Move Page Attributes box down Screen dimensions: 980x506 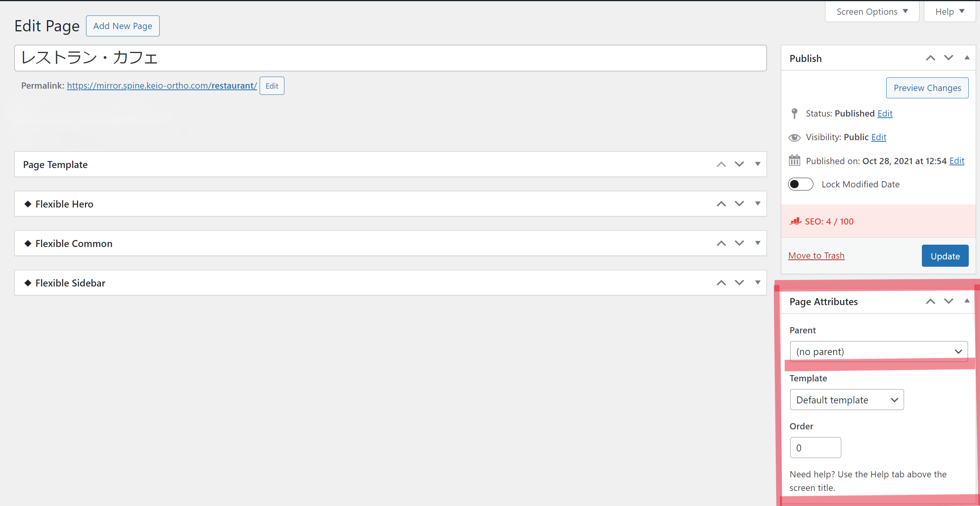(x=948, y=301)
